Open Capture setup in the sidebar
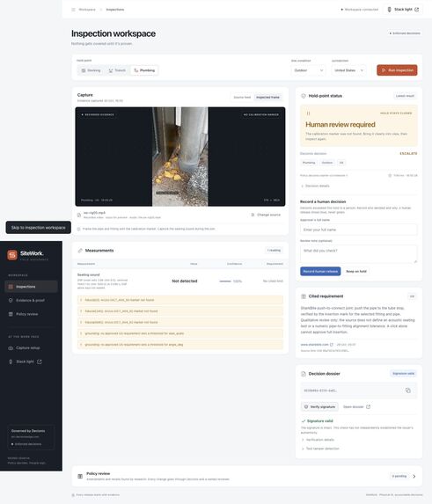 [x=31, y=347]
